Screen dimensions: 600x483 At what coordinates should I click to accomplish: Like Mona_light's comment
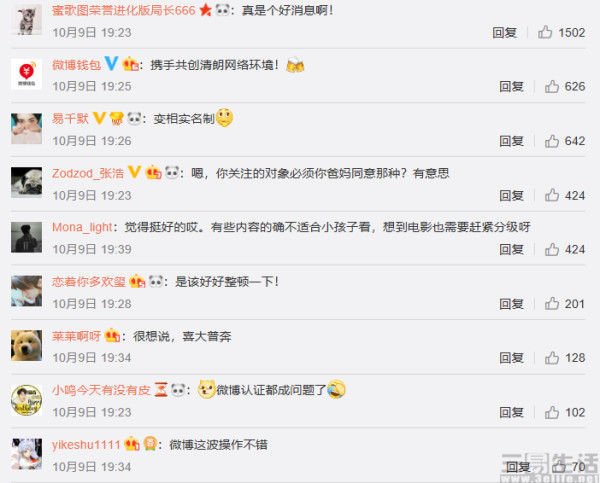tap(552, 250)
